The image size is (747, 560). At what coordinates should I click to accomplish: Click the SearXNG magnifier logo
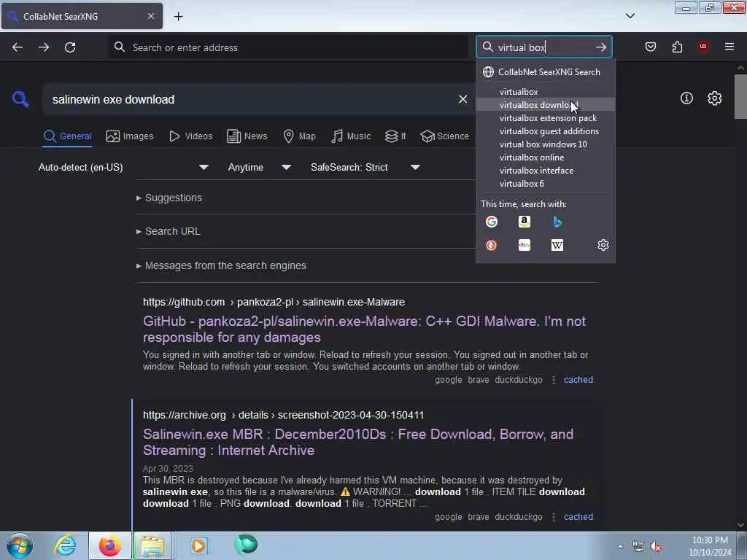(x=20, y=99)
